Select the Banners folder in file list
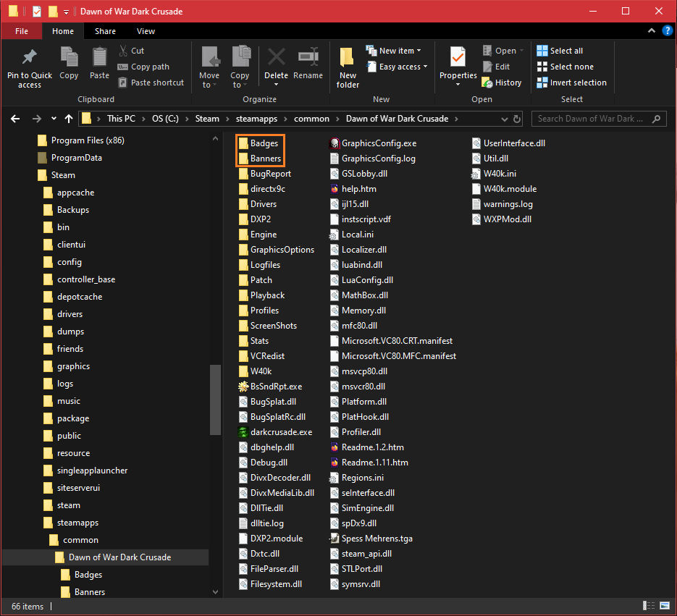 pyautogui.click(x=260, y=159)
